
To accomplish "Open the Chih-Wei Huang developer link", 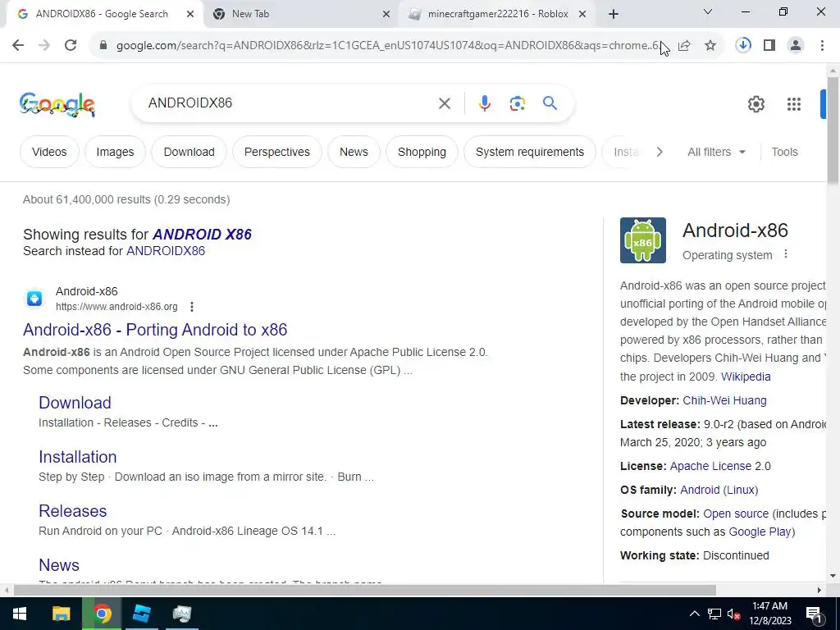I will coord(725,400).
